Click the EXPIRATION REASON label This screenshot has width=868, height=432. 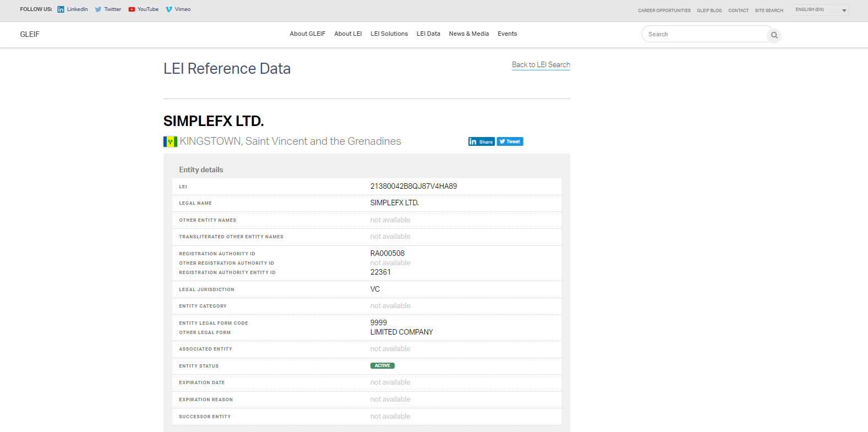pyautogui.click(x=206, y=400)
